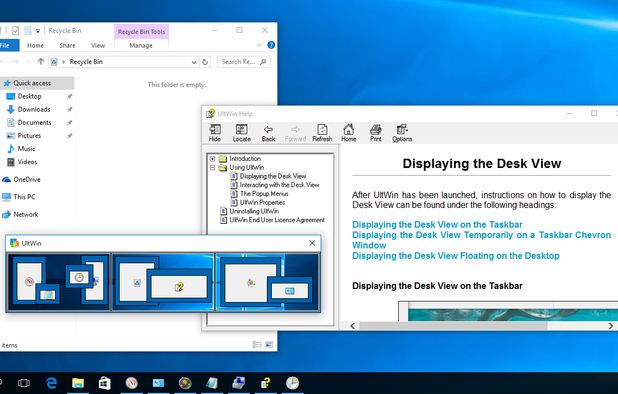Refresh the UltWin Help page
The height and width of the screenshot is (394, 618).
[x=322, y=133]
